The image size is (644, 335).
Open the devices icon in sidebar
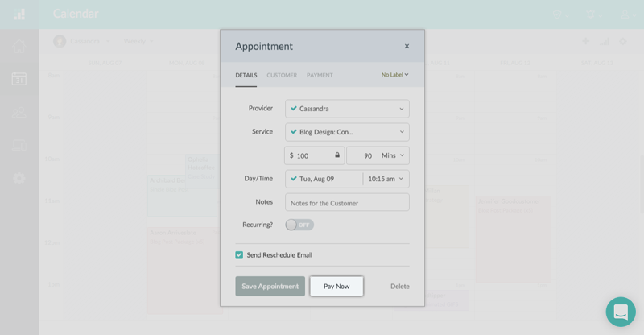19,145
